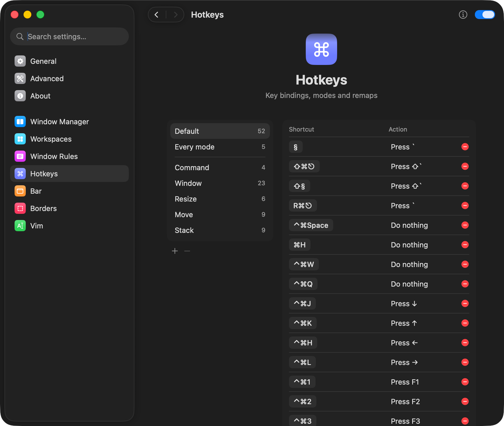Screen dimensions: 504x426
Task: Click the Press ← action
Action: coord(404,343)
